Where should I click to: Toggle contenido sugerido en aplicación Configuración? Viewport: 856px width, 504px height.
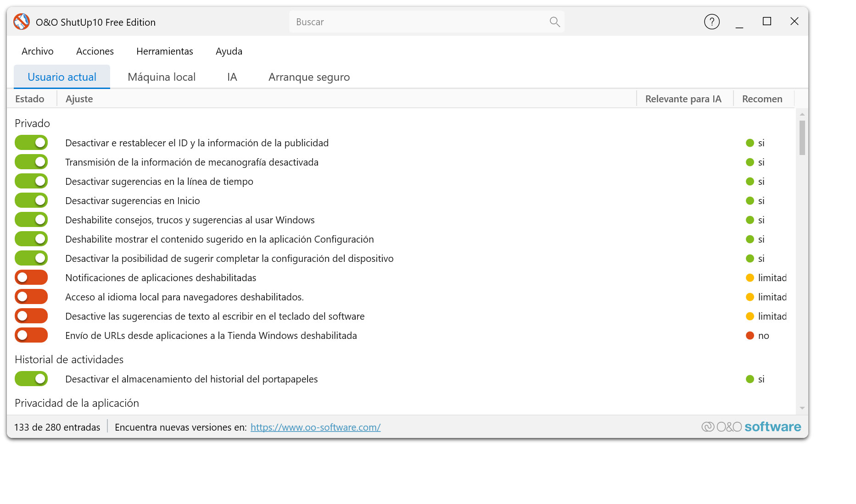pos(31,239)
